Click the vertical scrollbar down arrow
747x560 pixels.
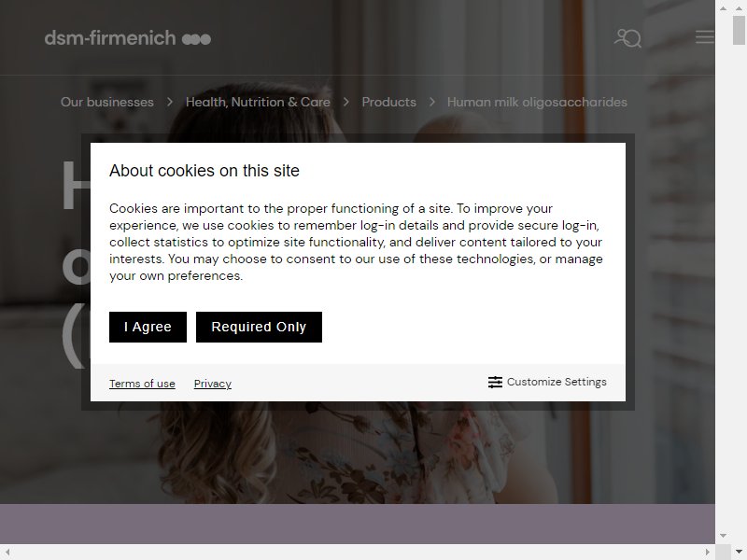click(x=739, y=552)
